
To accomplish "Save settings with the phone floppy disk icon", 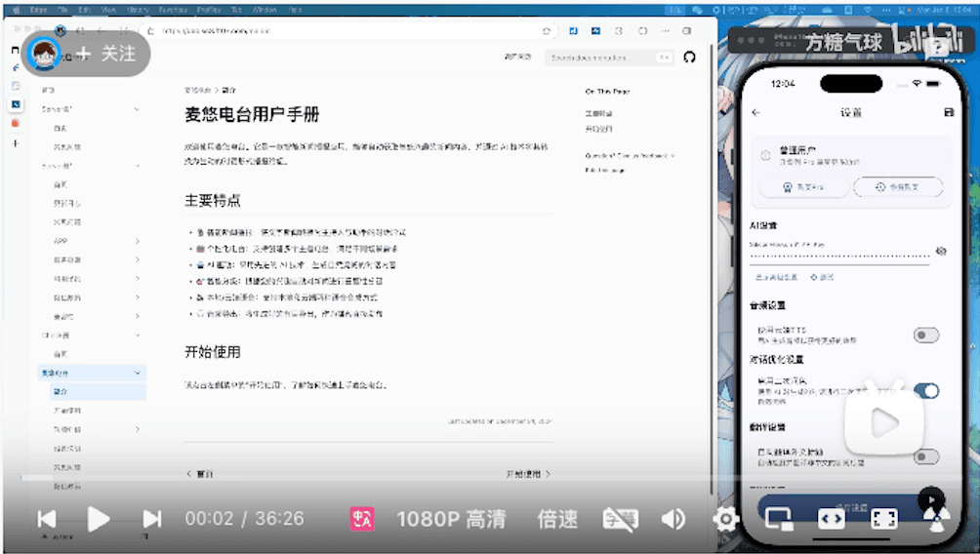I will pyautogui.click(x=949, y=112).
